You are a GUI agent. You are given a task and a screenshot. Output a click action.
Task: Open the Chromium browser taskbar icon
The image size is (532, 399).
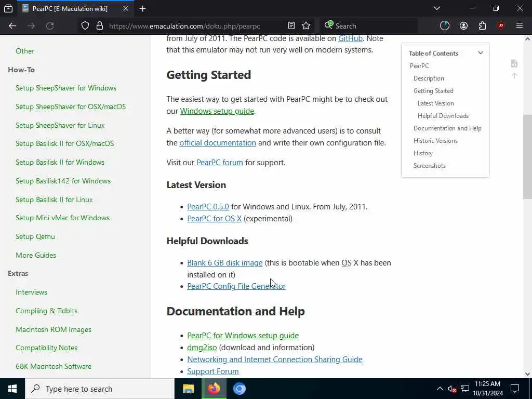[239, 389]
